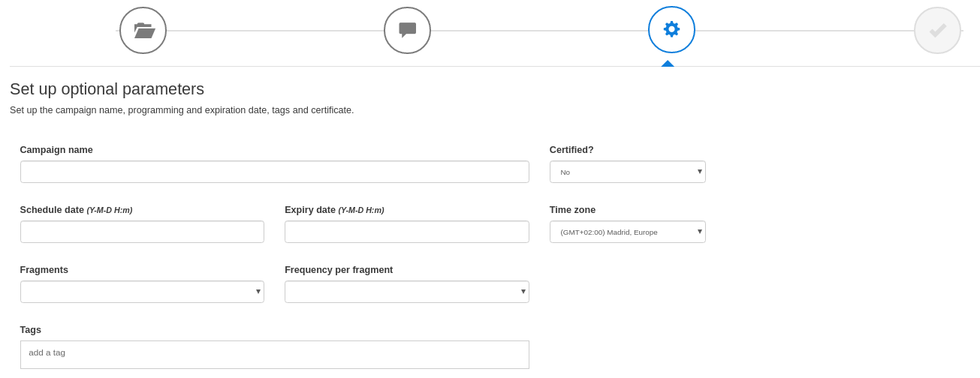Click the 'Tags' label text
Image resolution: width=980 pixels, height=378 pixels.
(x=31, y=330)
